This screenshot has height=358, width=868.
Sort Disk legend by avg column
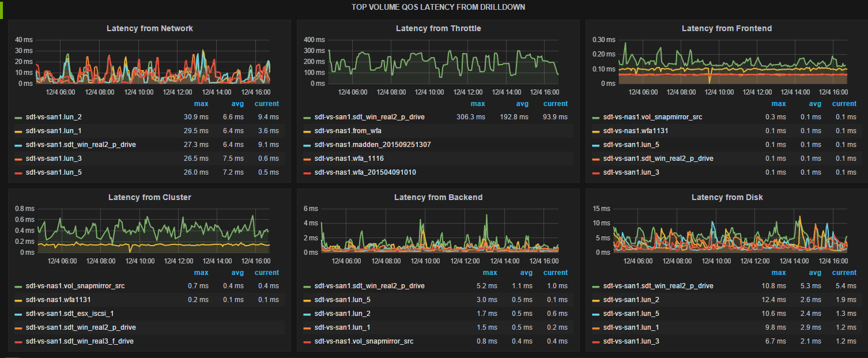(x=815, y=273)
